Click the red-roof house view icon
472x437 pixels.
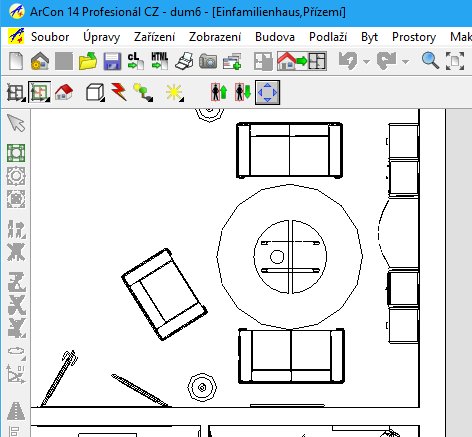pos(64,92)
